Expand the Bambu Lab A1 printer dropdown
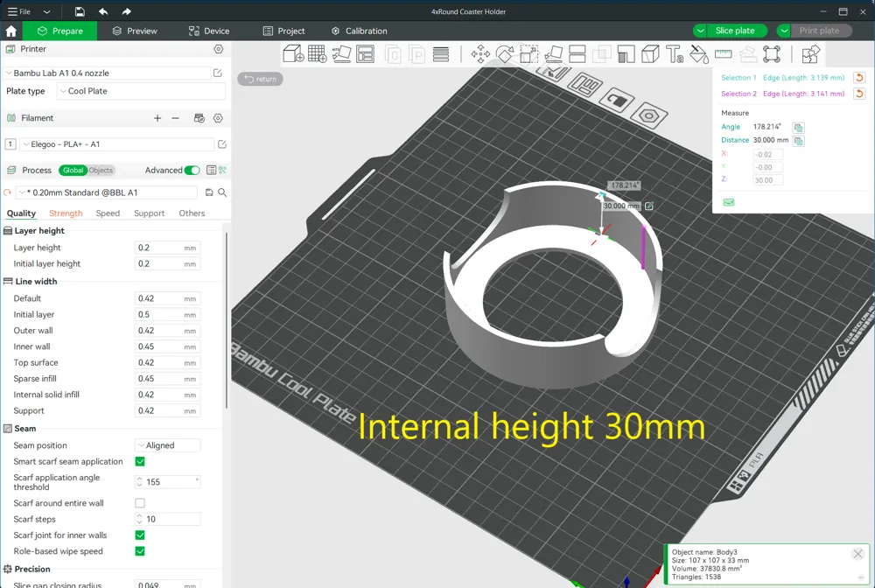This screenshot has width=875, height=588. (107, 73)
